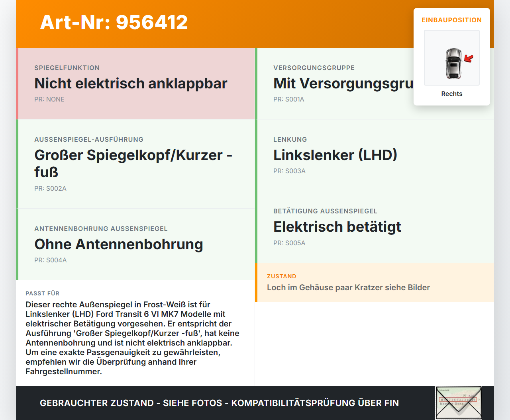Click the red accent bar beside Spiegelfunktion
This screenshot has height=420, width=510.
[x=17, y=83]
